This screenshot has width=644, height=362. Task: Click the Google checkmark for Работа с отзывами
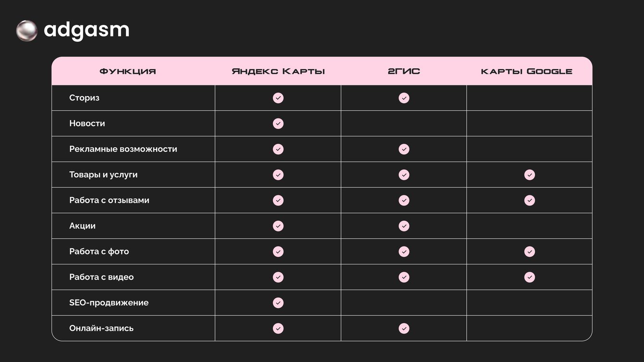(530, 200)
